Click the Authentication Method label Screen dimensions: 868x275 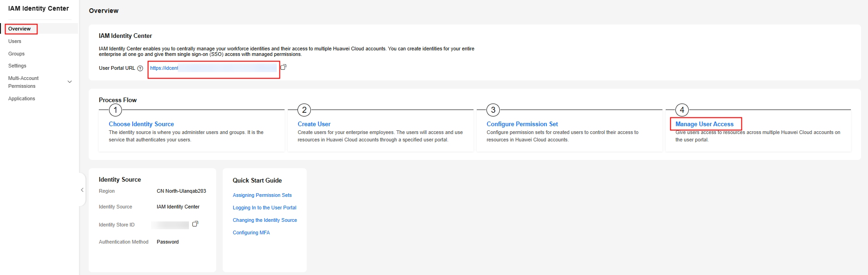[x=124, y=242]
